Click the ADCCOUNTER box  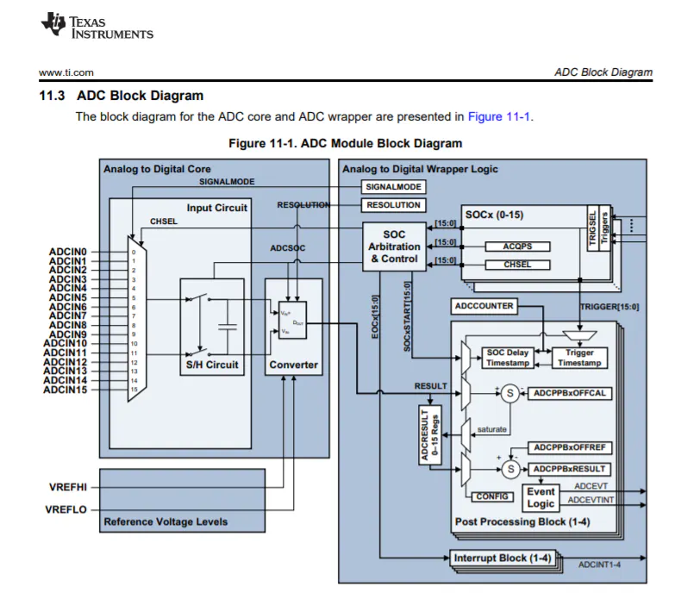point(484,306)
